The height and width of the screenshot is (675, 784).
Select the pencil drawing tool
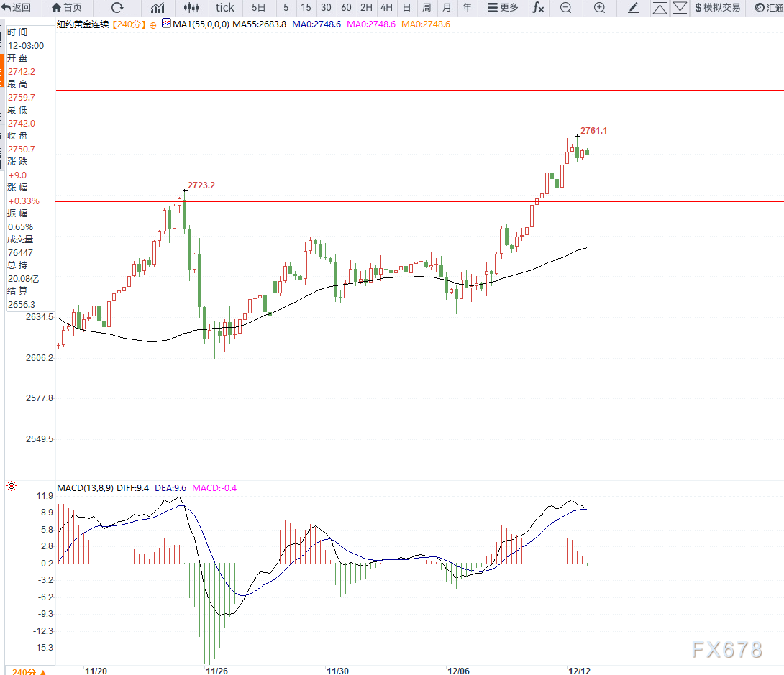pos(633,8)
